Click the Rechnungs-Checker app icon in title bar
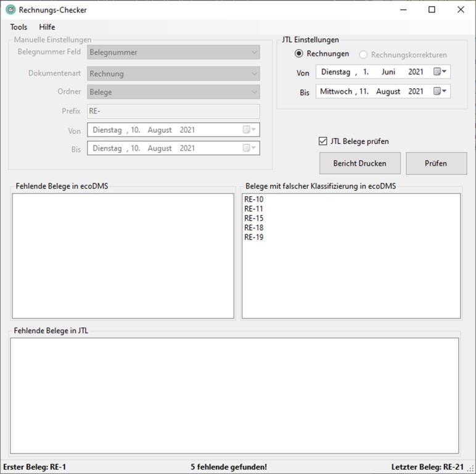 (x=10, y=10)
